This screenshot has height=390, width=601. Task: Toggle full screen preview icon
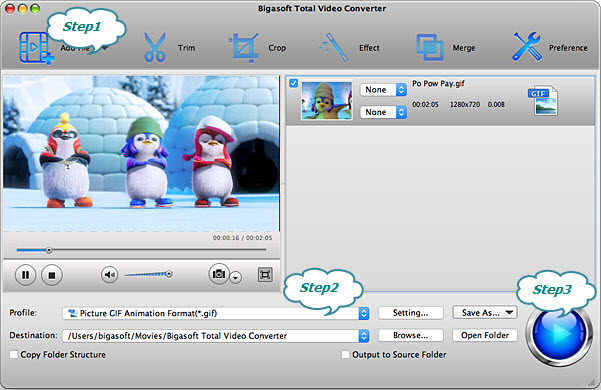pos(265,274)
